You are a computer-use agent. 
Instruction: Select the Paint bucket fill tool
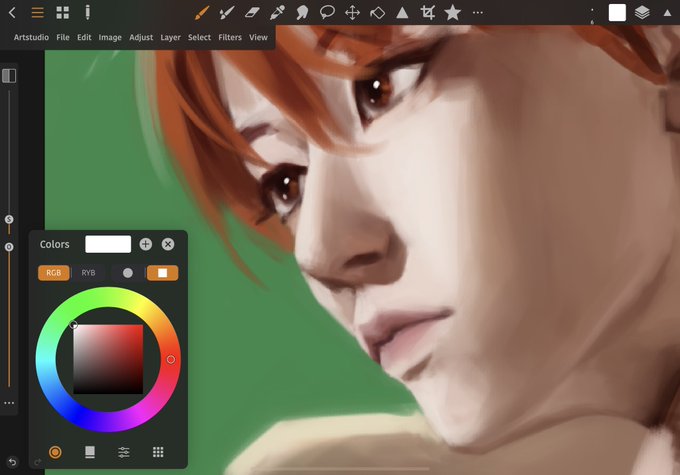click(x=377, y=13)
